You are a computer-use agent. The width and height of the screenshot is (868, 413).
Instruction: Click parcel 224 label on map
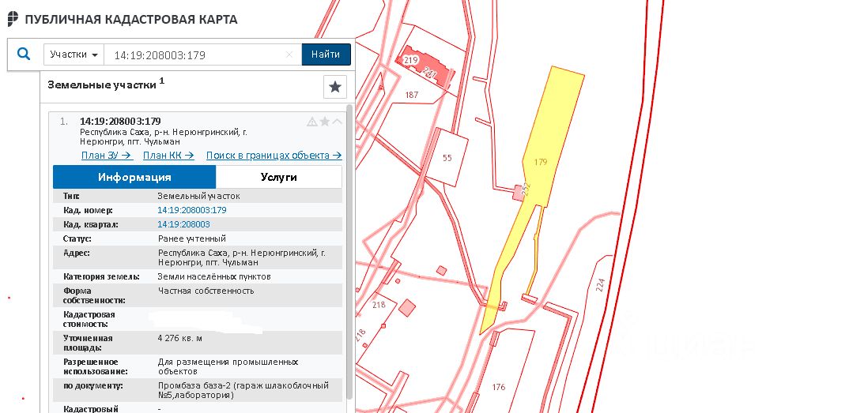click(601, 285)
